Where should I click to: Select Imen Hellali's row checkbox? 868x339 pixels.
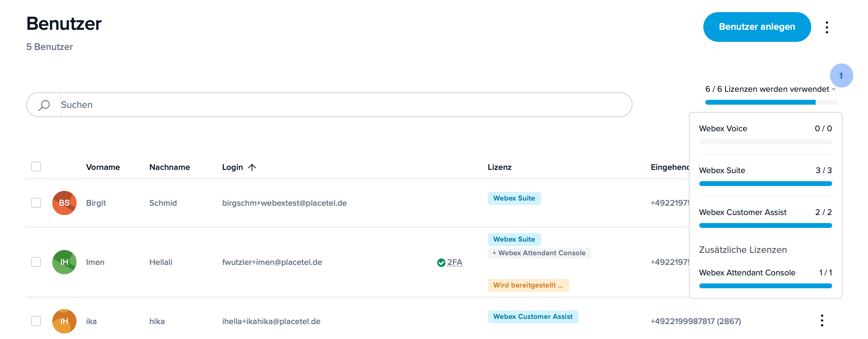pos(36,262)
